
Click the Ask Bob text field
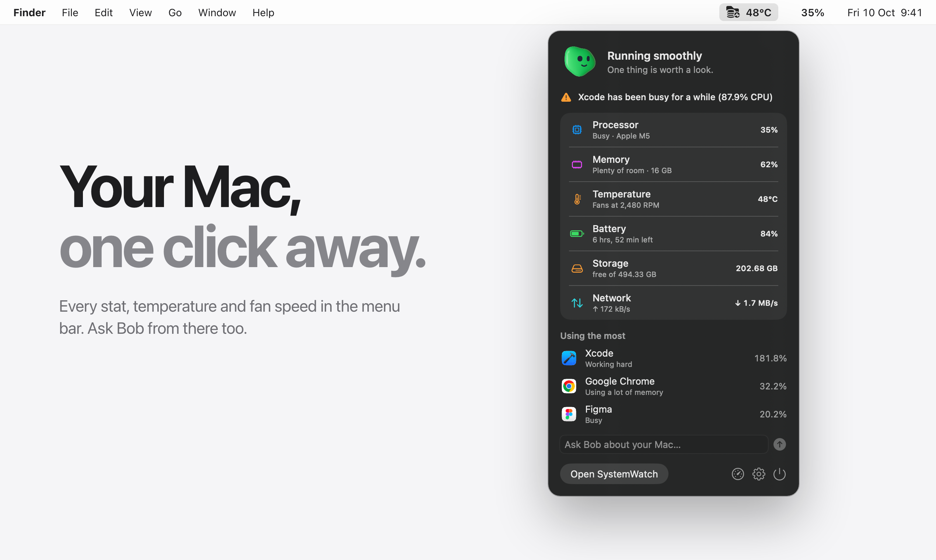pyautogui.click(x=664, y=445)
